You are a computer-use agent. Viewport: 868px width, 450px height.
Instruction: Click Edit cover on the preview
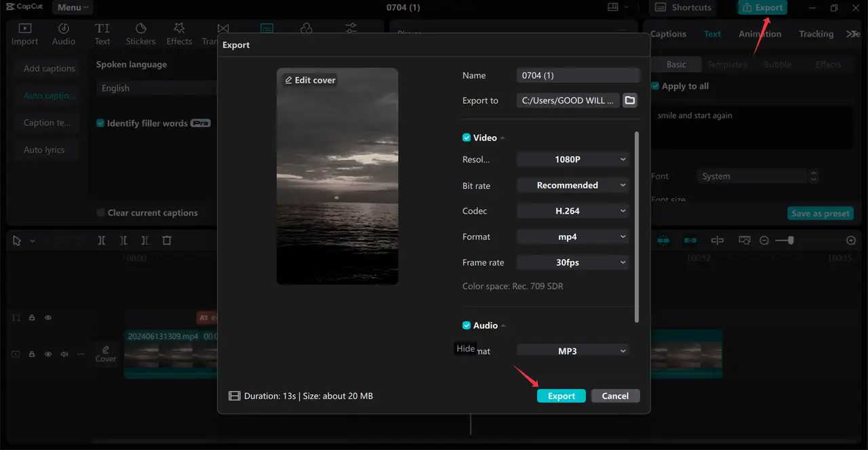310,80
